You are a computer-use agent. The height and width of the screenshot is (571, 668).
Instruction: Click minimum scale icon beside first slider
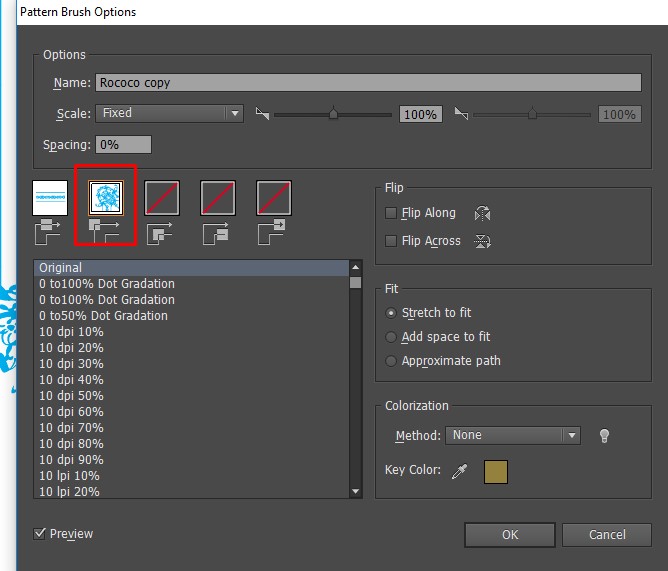click(x=262, y=114)
